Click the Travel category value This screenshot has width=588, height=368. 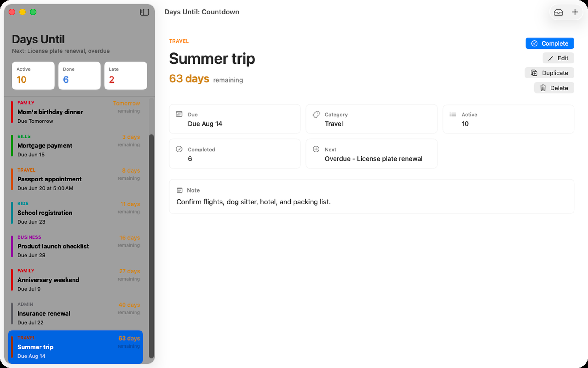tap(334, 124)
